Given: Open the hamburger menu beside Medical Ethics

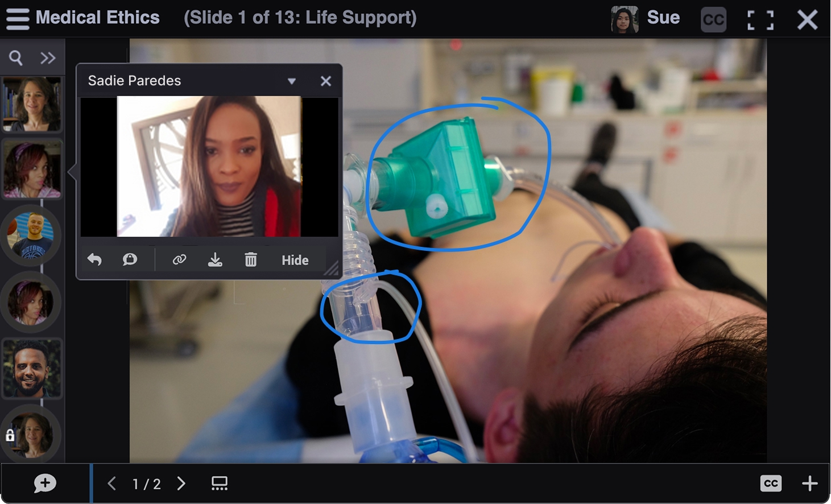Looking at the screenshot, I should [x=18, y=18].
